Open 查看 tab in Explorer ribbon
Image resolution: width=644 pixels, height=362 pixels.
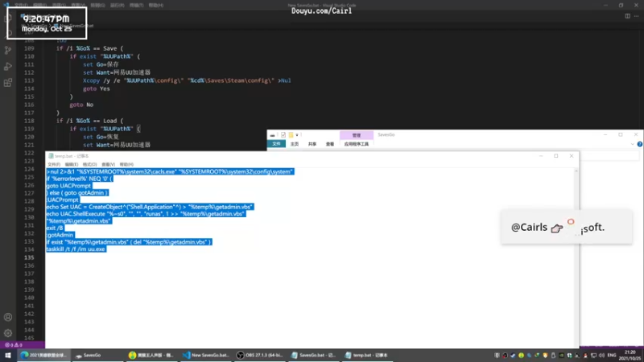(x=330, y=144)
